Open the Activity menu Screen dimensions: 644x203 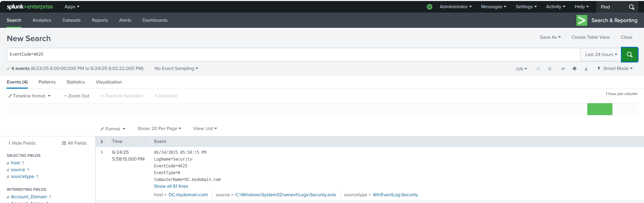pos(556,7)
